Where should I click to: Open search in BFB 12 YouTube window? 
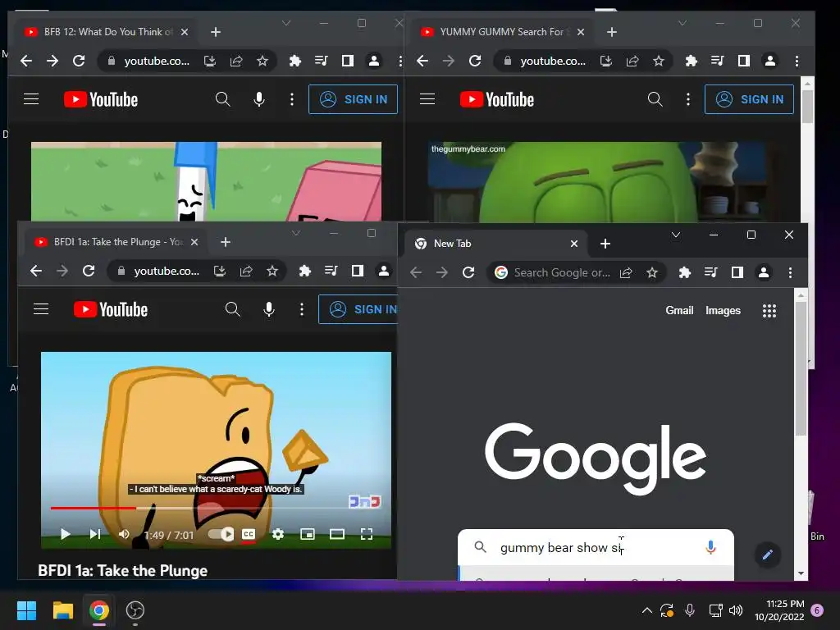(x=223, y=99)
